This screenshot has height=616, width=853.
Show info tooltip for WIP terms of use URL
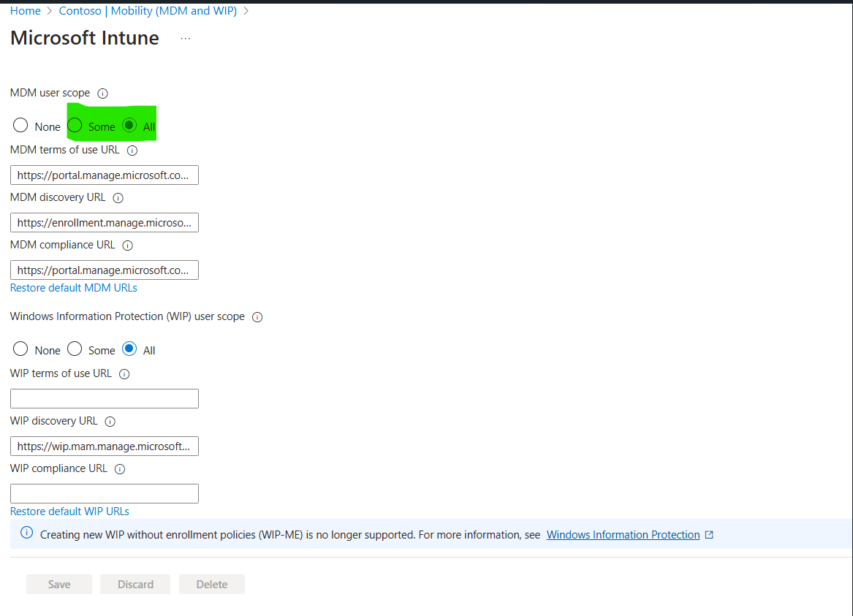pyautogui.click(x=124, y=374)
